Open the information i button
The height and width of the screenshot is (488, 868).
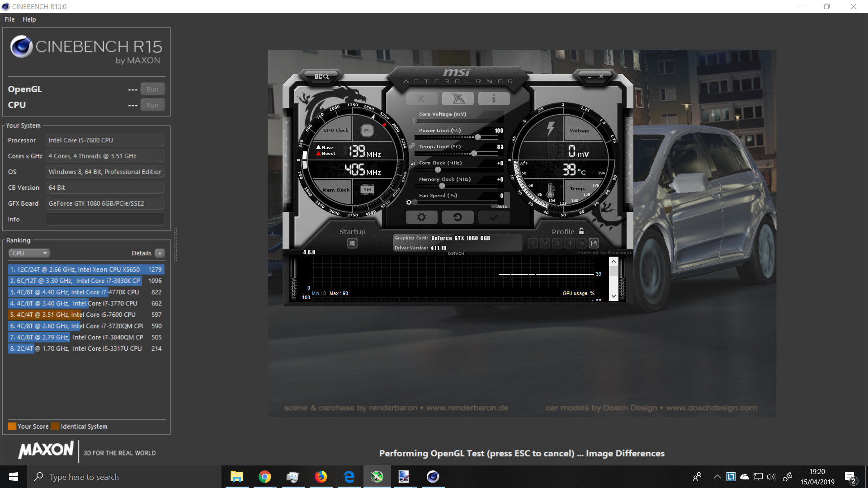point(494,99)
